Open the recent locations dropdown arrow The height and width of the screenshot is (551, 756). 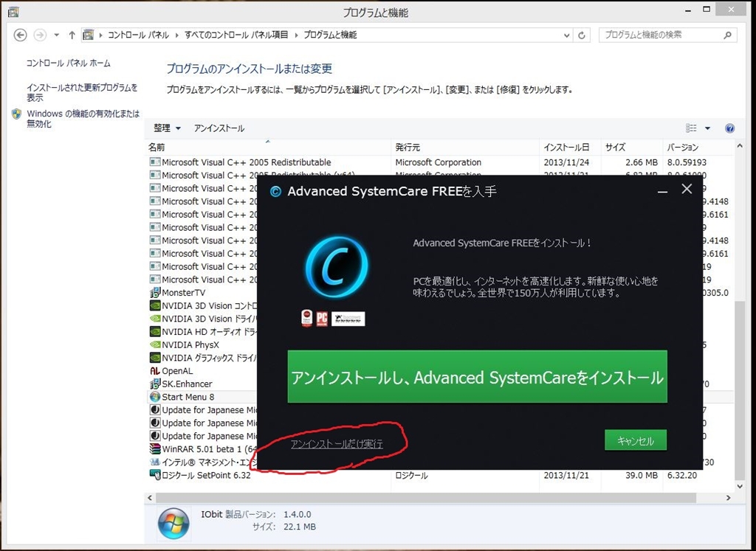pos(56,35)
